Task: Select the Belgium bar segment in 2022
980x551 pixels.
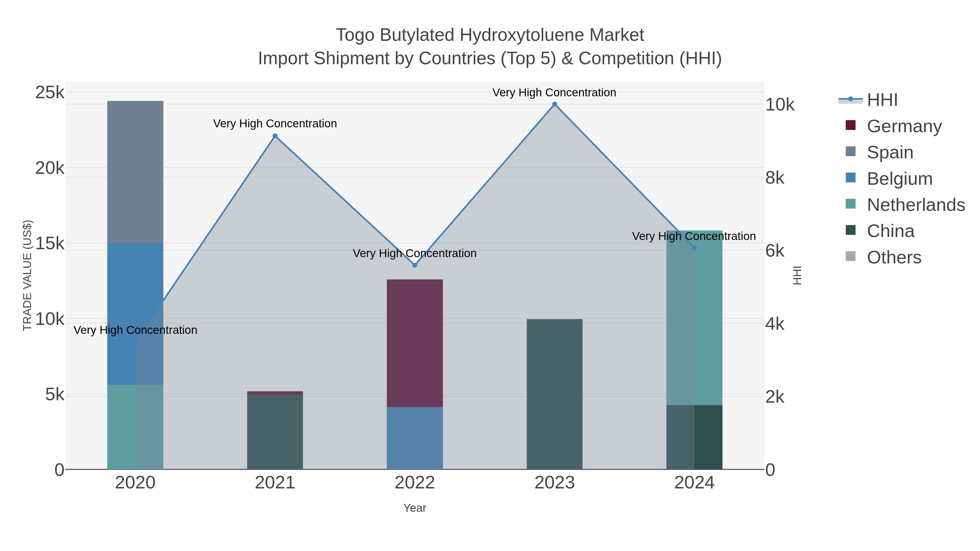Action: [x=415, y=438]
